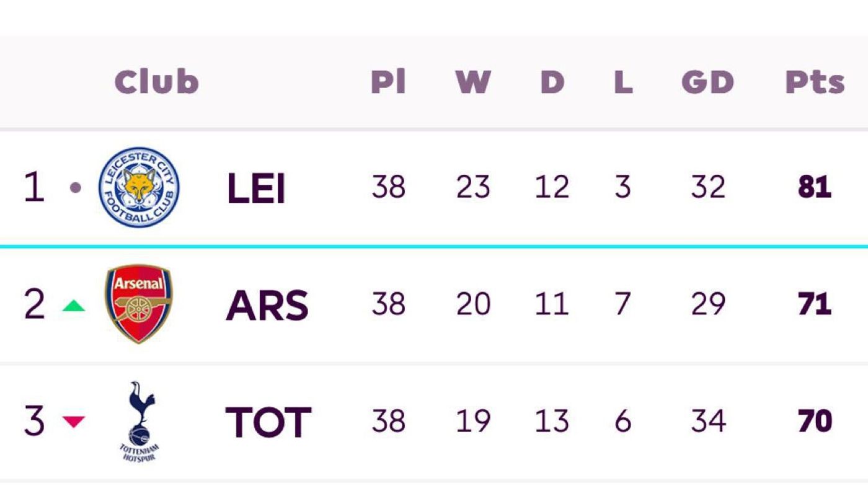This screenshot has height=496, width=868.
Task: Open the Arsenal club crest
Action: 139,304
